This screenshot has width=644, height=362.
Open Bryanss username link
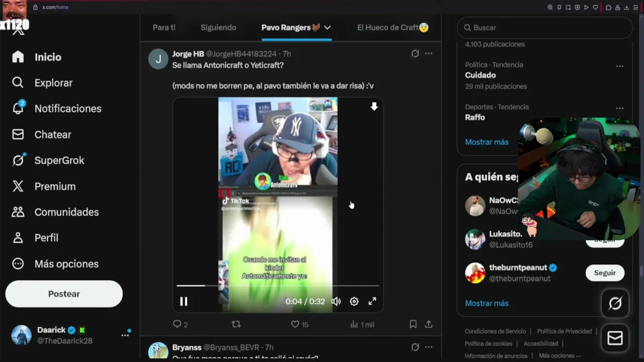(x=187, y=347)
